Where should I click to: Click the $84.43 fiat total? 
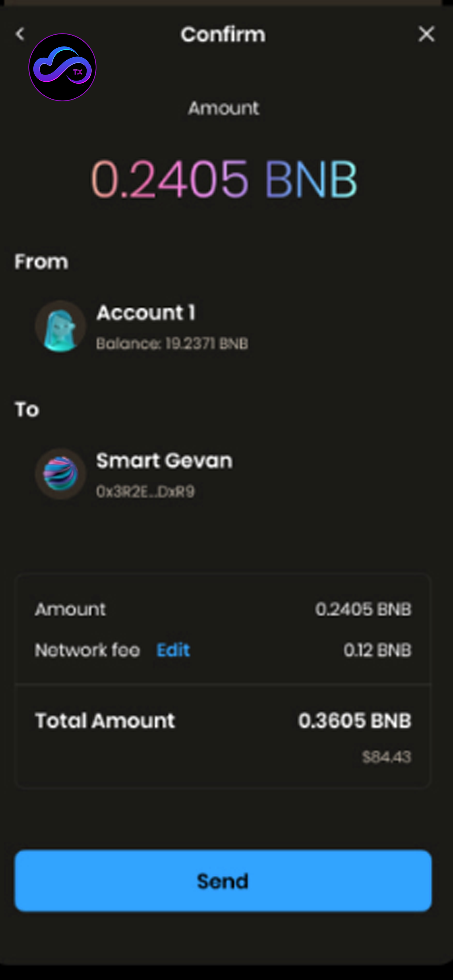click(x=386, y=757)
